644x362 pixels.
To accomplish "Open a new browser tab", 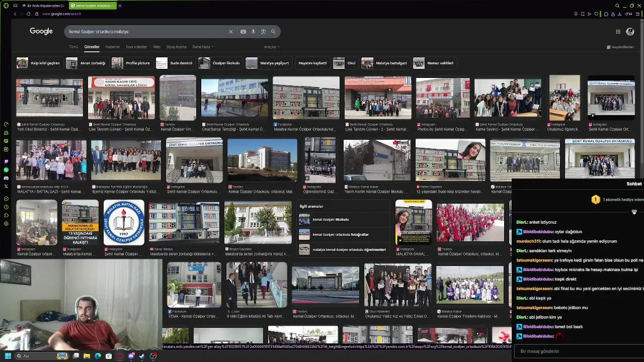I will [x=120, y=6].
